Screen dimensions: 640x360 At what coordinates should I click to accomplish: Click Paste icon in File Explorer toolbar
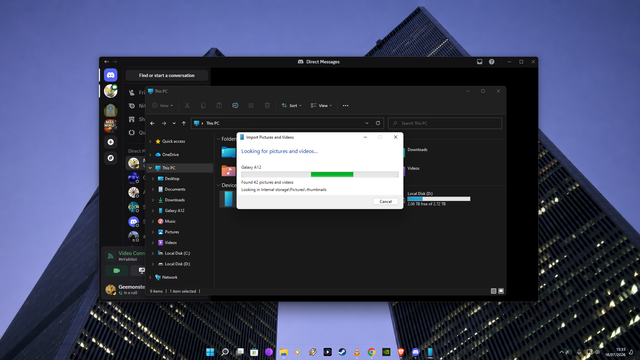pos(219,105)
